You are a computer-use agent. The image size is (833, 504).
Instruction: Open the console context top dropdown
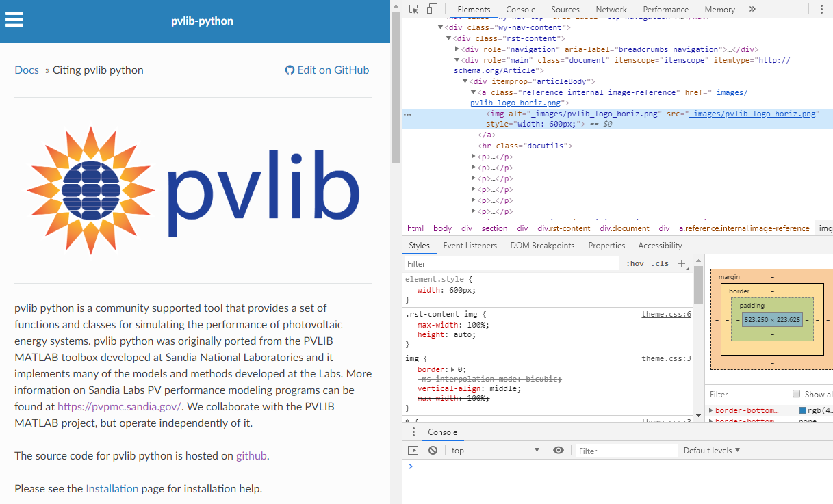(x=495, y=451)
